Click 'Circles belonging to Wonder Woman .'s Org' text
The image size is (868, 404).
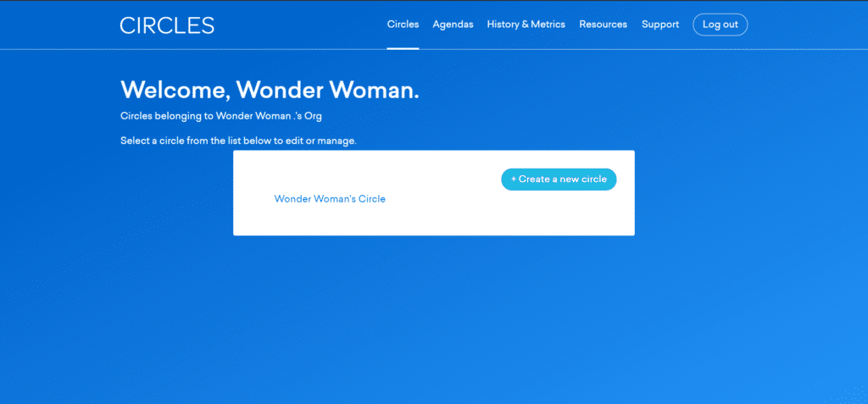click(x=221, y=116)
